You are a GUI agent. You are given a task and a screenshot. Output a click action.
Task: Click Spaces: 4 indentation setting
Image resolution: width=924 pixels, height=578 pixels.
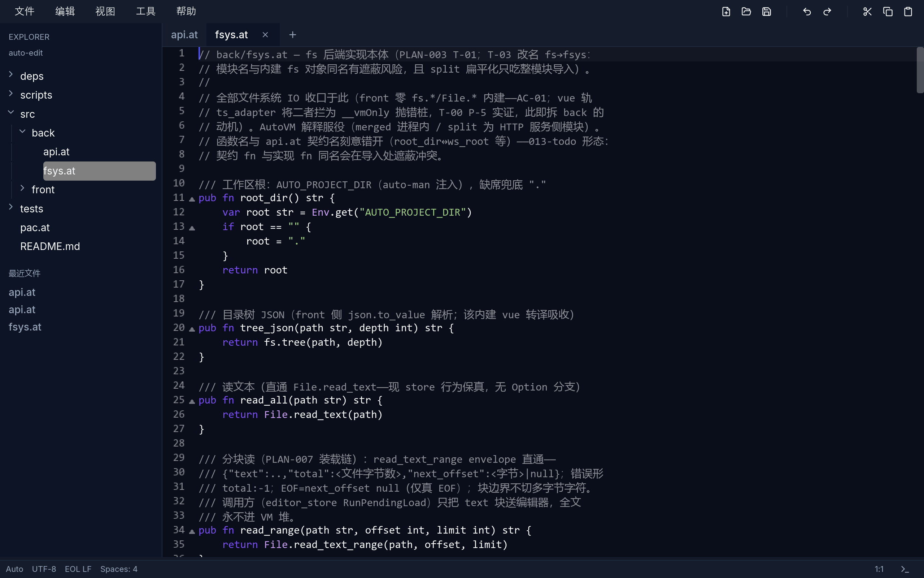119,569
